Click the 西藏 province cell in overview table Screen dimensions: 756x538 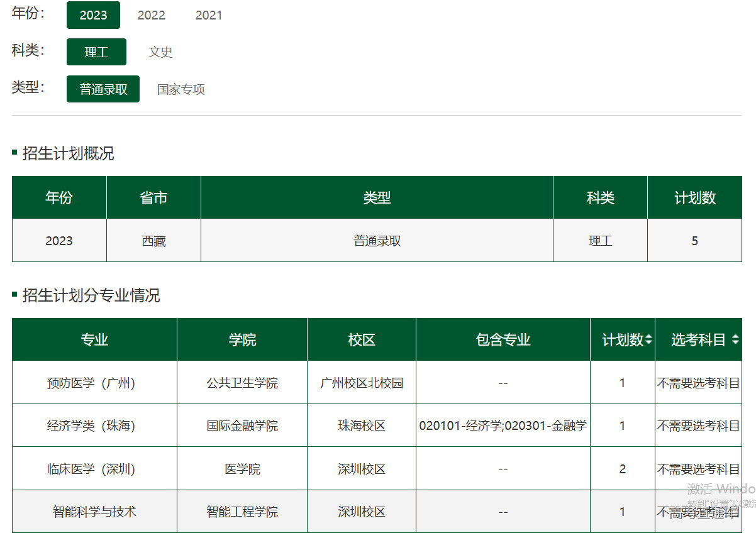pyautogui.click(x=153, y=241)
